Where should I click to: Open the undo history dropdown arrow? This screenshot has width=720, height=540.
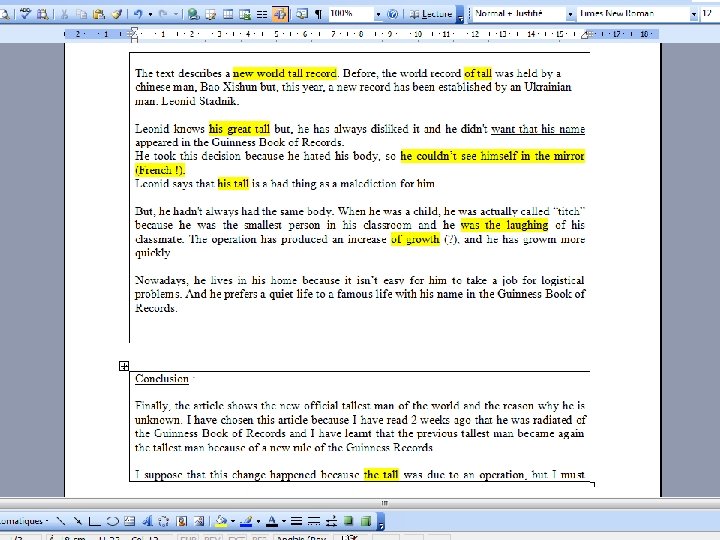[150, 14]
